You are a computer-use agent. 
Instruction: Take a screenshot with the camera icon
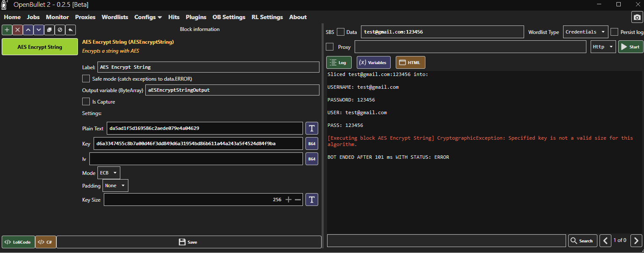(637, 17)
